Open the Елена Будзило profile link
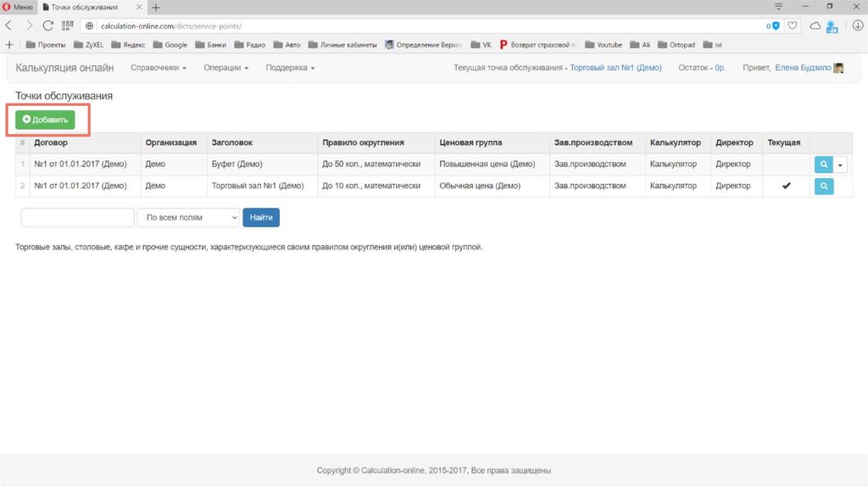868x487 pixels. coord(803,68)
